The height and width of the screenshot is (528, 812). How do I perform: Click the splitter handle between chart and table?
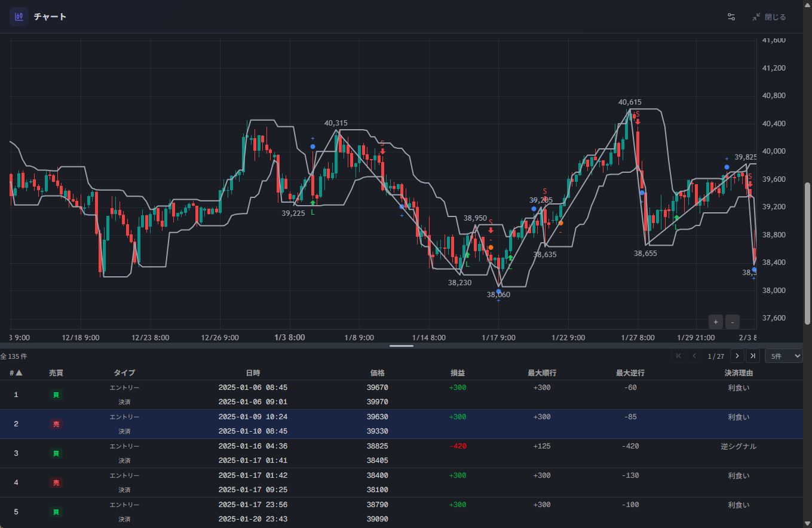402,346
